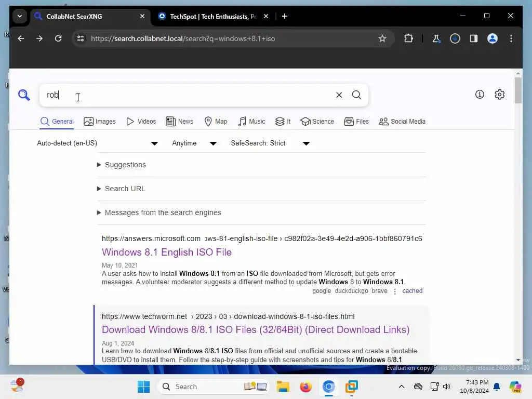Select the Music search category
Screen dimensions: 532x399
click(x=251, y=122)
